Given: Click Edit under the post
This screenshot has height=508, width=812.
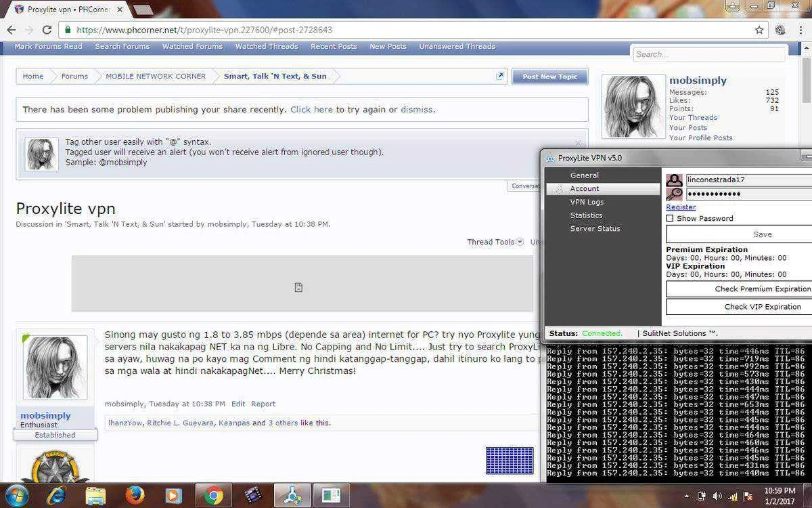Looking at the screenshot, I should pos(238,404).
